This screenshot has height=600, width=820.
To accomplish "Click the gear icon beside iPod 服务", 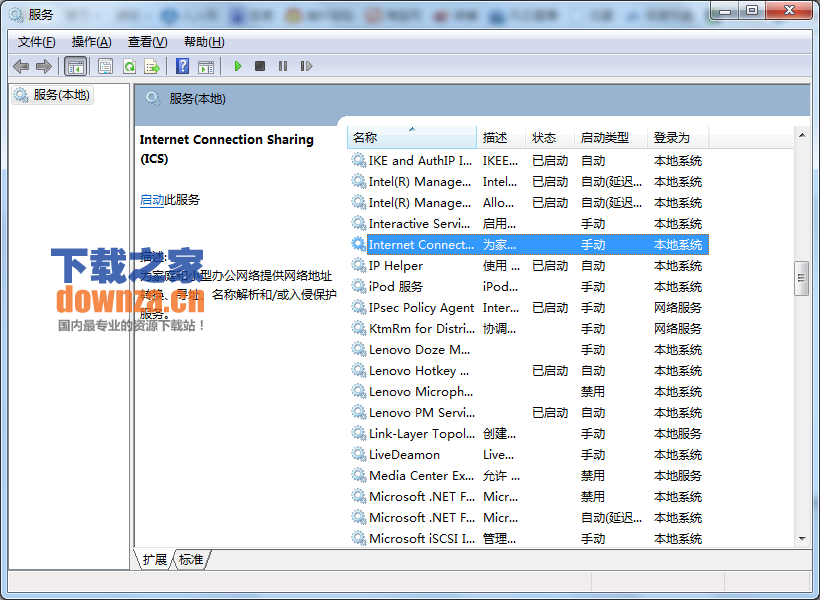I will click(x=358, y=286).
